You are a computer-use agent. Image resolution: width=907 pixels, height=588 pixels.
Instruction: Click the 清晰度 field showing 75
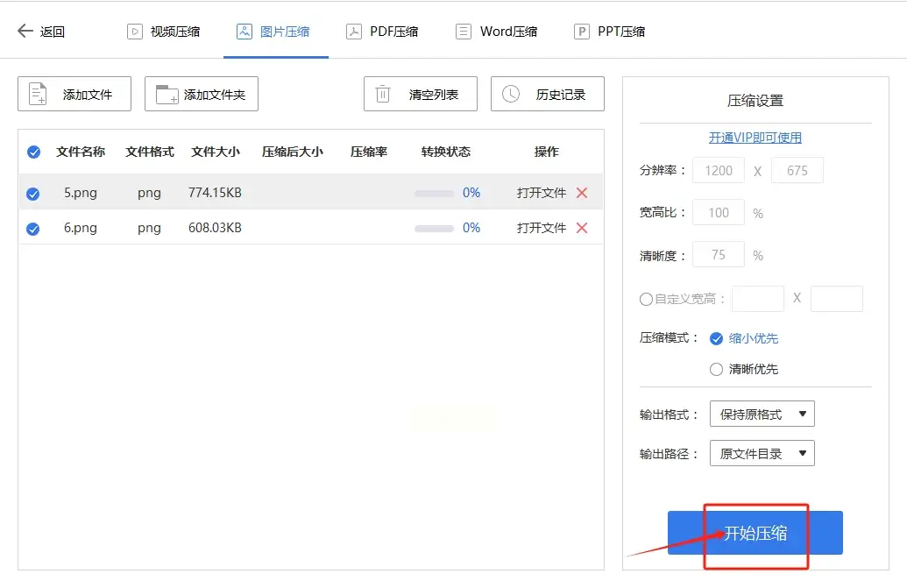tap(719, 254)
